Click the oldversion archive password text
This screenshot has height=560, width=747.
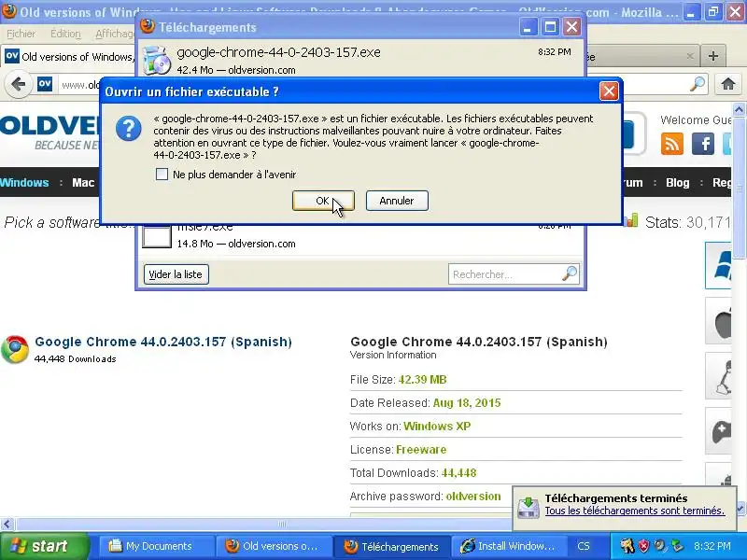[473, 497]
